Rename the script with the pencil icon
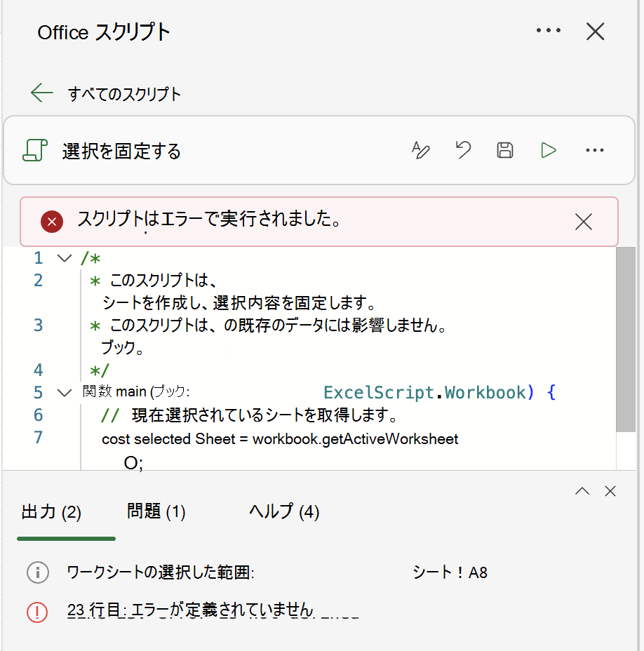Screen dimensions: 644x651 coord(421,150)
